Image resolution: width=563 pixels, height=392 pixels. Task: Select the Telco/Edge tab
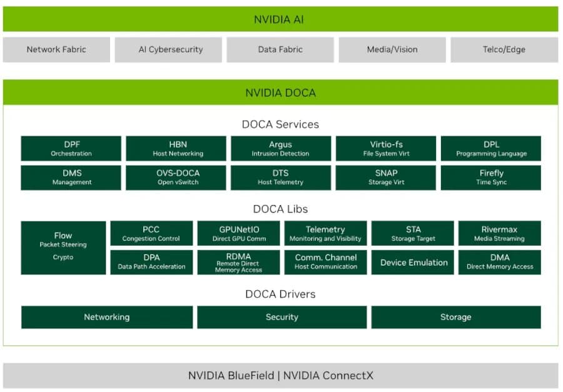click(504, 49)
